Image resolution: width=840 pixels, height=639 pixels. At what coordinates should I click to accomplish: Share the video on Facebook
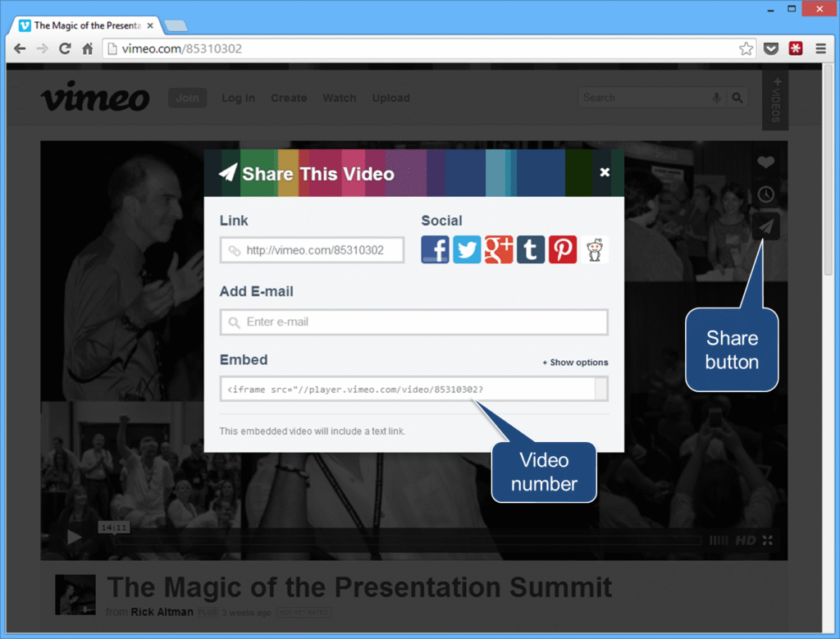click(x=436, y=249)
